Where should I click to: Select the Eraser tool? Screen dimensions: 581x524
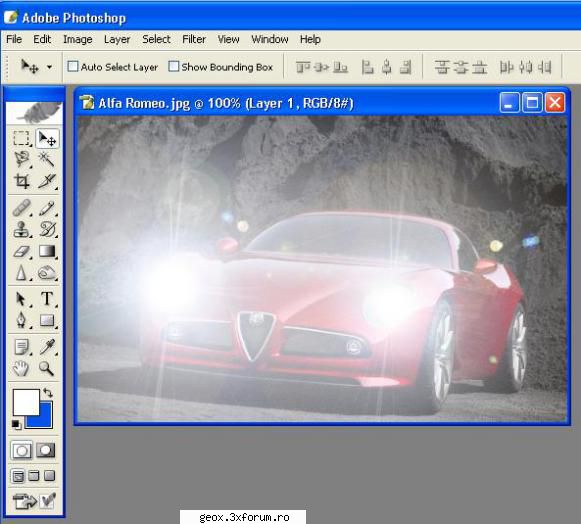pos(21,251)
